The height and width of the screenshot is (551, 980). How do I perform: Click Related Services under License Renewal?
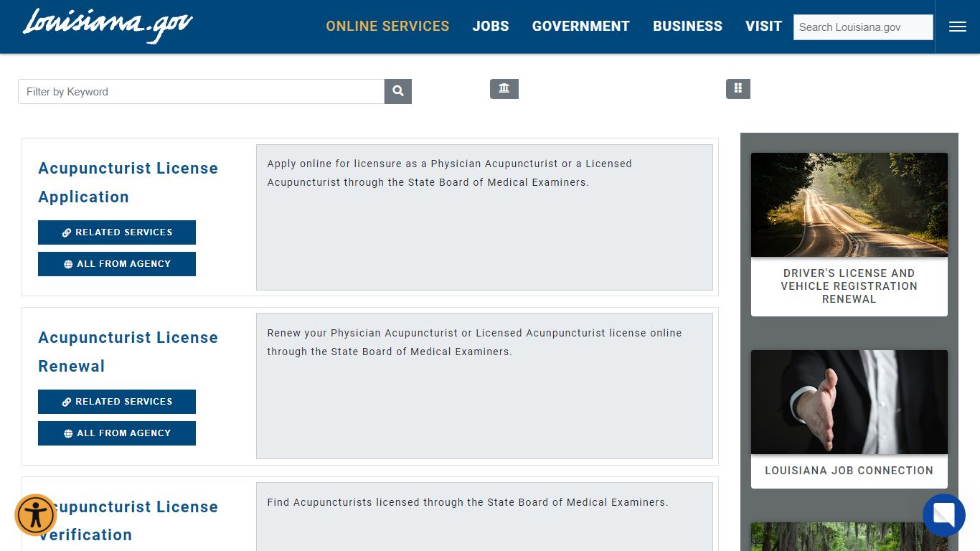[117, 402]
